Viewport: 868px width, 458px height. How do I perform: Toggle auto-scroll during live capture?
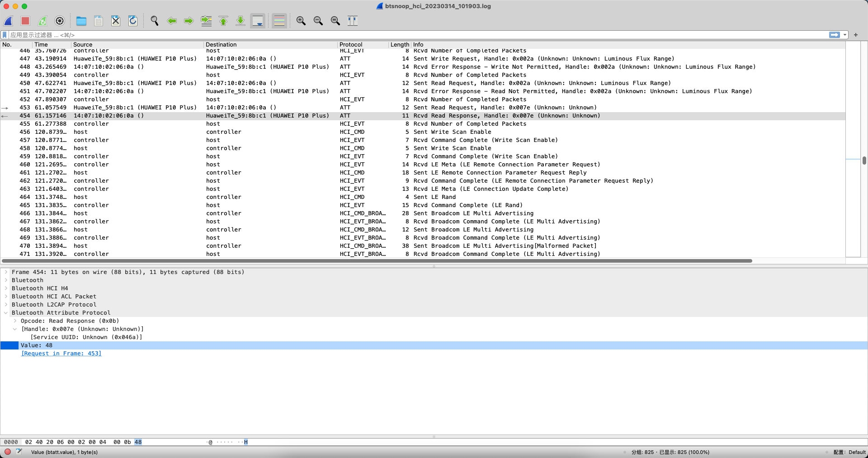[258, 21]
